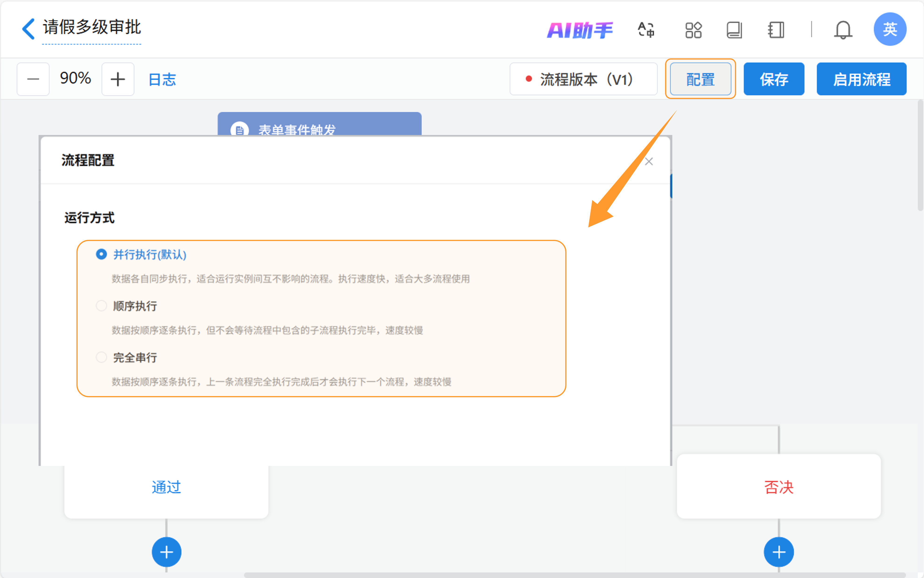Open notifications bell

[842, 30]
